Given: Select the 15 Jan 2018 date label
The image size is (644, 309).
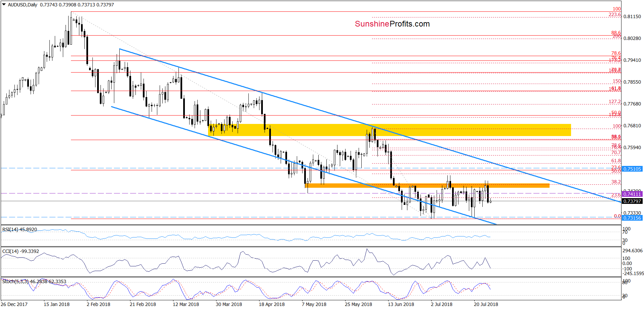Looking at the screenshot, I should point(56,304).
